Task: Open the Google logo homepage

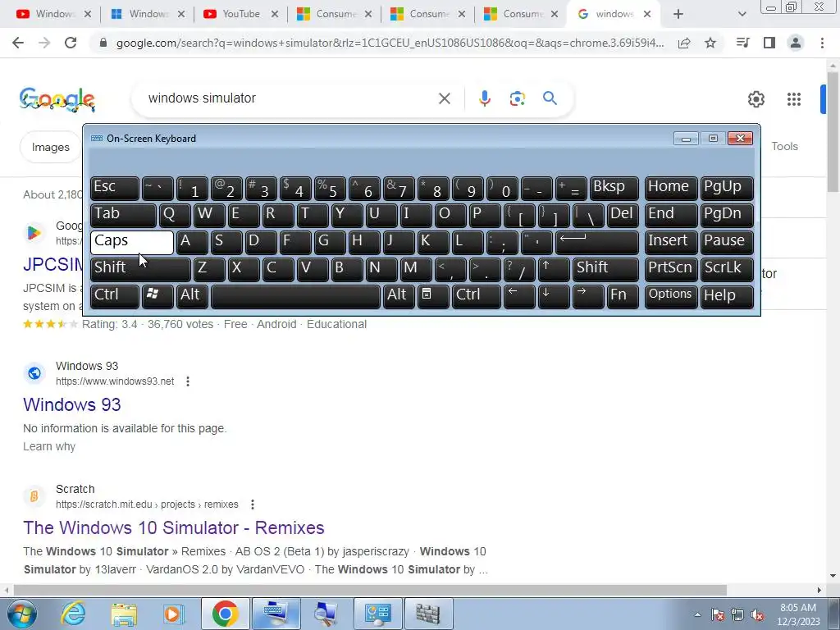Action: pyautogui.click(x=57, y=99)
